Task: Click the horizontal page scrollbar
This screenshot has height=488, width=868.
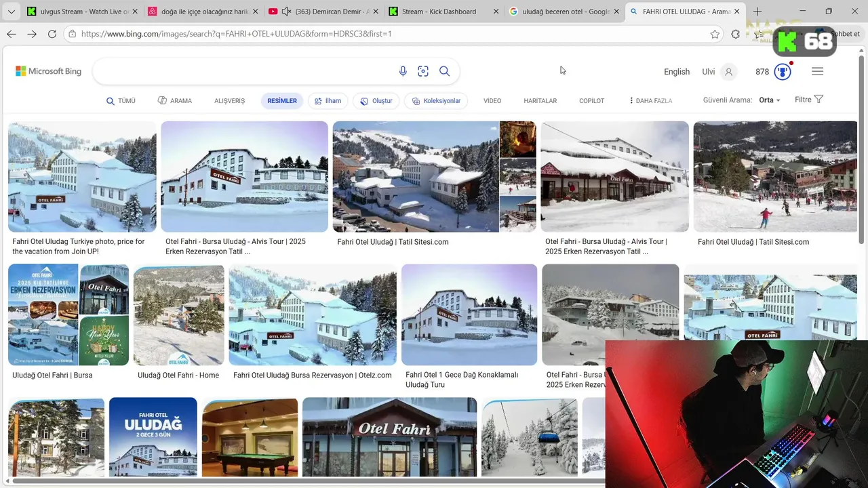Action: [x=305, y=482]
